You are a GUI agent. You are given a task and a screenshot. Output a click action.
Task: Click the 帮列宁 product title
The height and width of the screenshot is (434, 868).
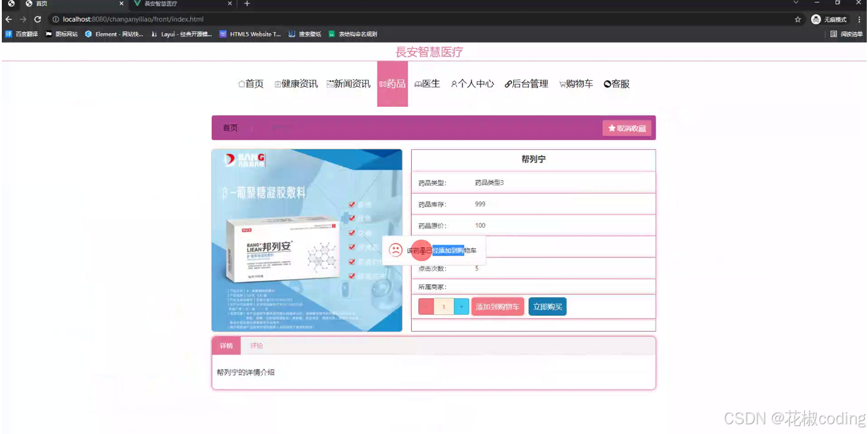click(x=534, y=160)
